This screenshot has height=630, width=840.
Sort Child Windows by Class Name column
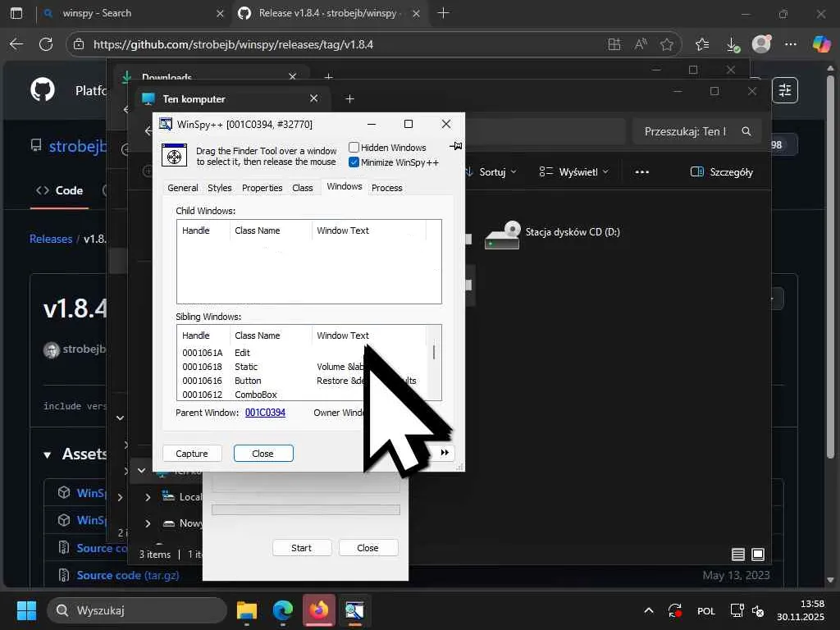(271, 231)
